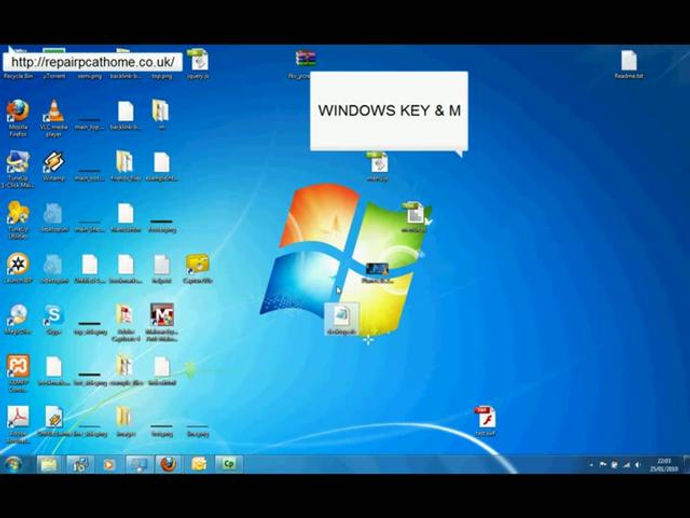Select the yellow camera capture shortcut icon

pos(198,268)
